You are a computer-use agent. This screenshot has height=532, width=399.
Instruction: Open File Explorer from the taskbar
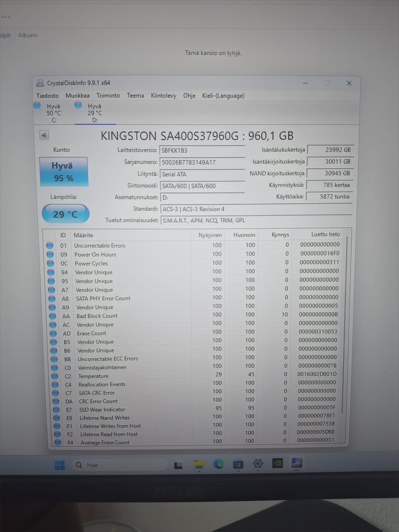(199, 465)
